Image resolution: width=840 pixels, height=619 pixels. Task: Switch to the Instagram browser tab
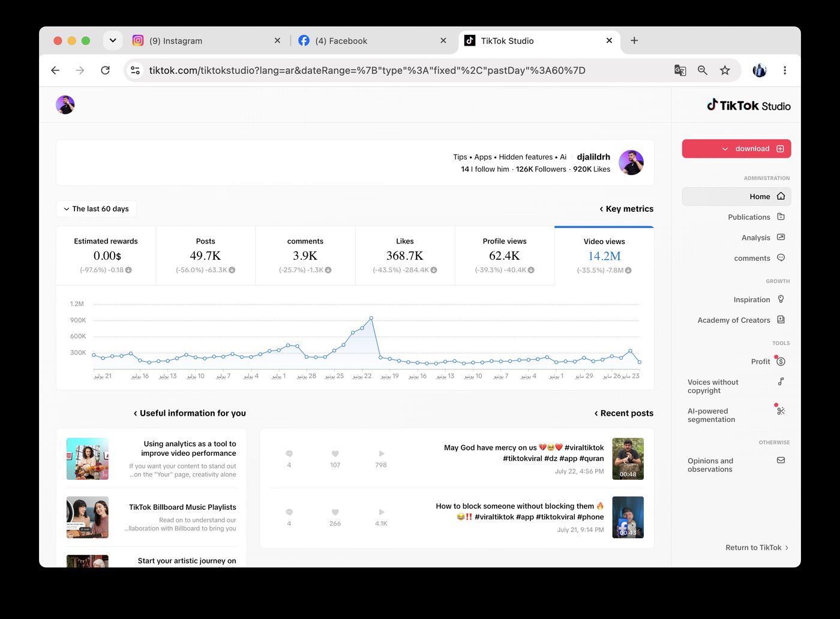click(x=207, y=41)
